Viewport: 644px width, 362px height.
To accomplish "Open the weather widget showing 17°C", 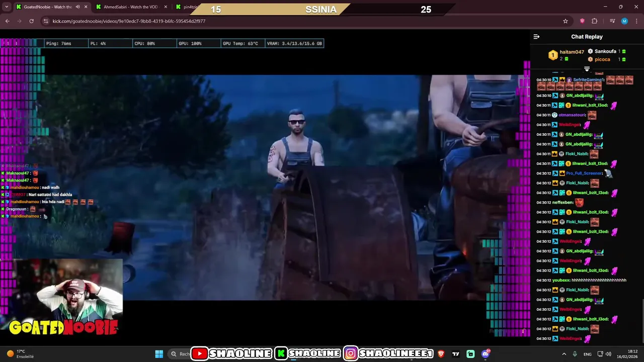I will 20,354.
